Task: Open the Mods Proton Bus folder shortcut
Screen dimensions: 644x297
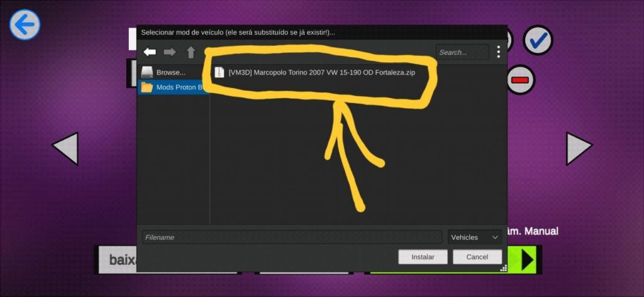Action: pyautogui.click(x=173, y=87)
